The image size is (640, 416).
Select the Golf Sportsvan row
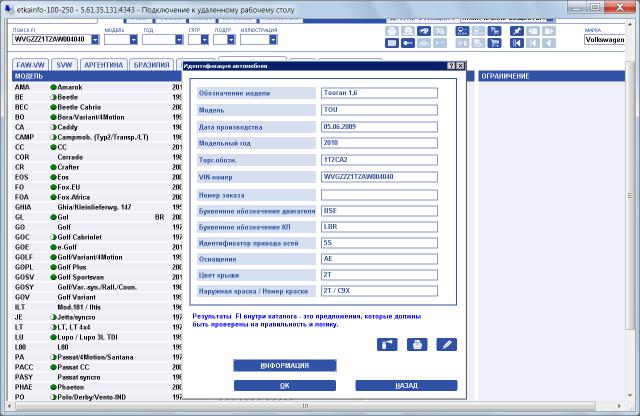tap(97, 277)
